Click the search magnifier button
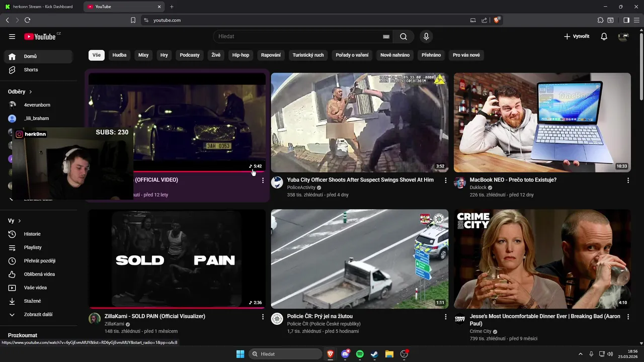This screenshot has width=644, height=362. [404, 36]
